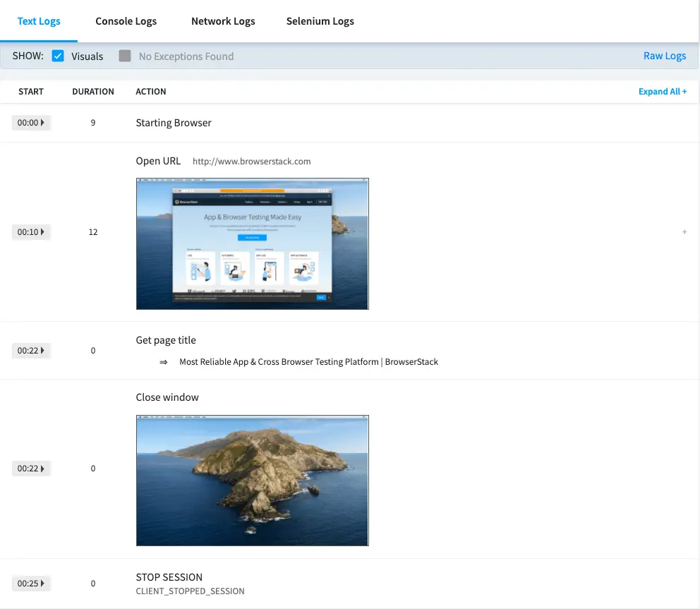Click the plus icon beside the Open URL row
The height and width of the screenshot is (609, 700).
(684, 231)
